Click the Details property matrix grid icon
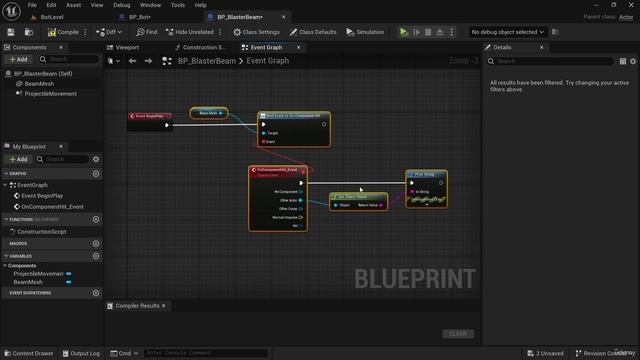 (x=622, y=61)
